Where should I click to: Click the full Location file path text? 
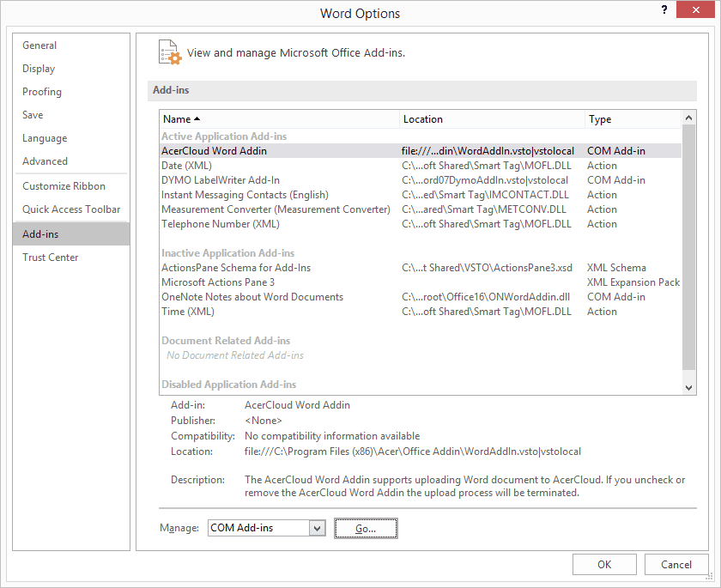[x=413, y=452]
